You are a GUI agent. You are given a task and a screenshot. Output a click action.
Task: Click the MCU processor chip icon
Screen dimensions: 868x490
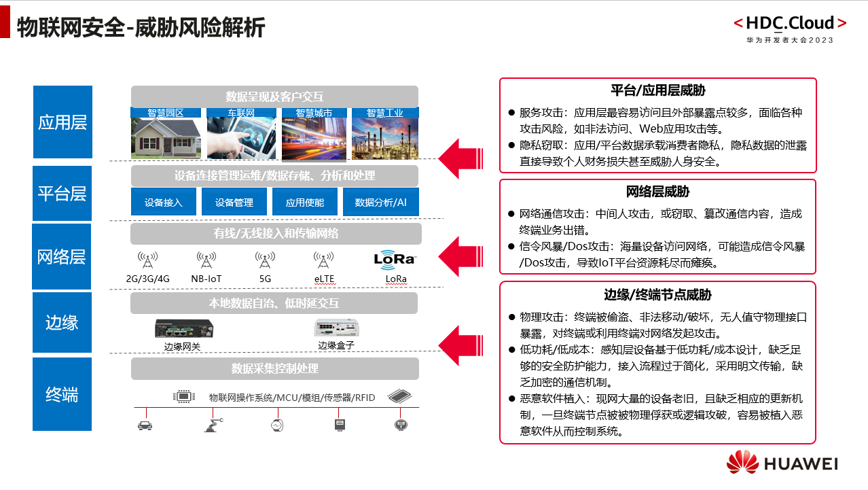click(x=183, y=396)
